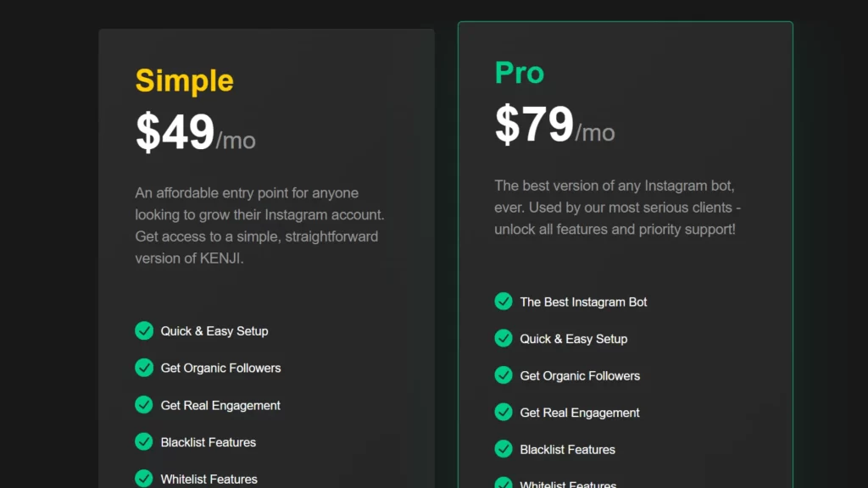Screen dimensions: 868x488
Task: Click checkmark beside The Best Instagram Bot
Action: pos(504,301)
